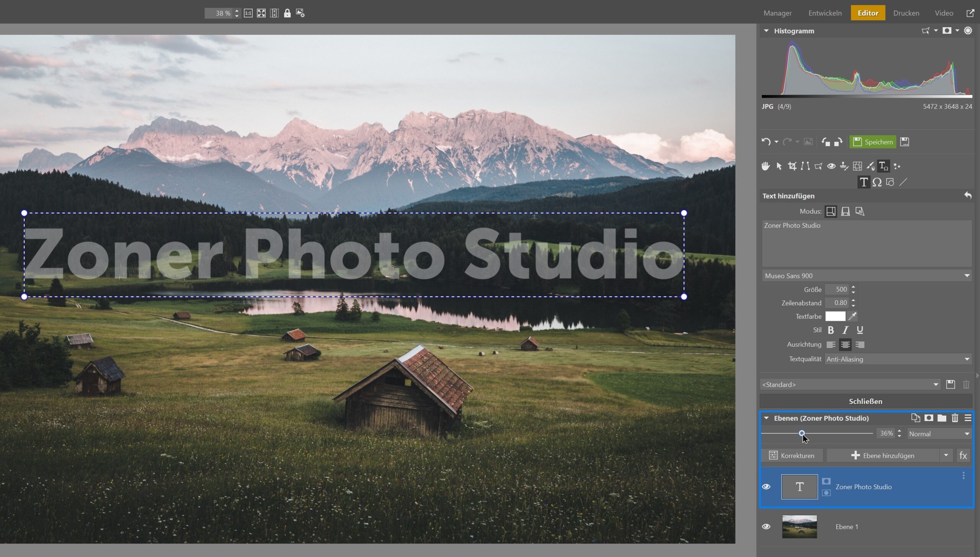Screen dimensions: 980x557
Task: Choose the shape insertion tool
Action: 890,182
